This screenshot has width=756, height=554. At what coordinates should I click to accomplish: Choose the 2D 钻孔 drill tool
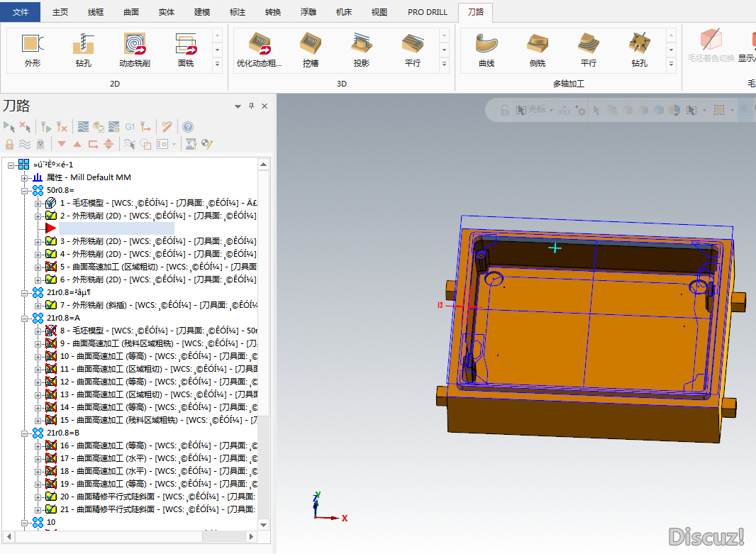pos(84,50)
